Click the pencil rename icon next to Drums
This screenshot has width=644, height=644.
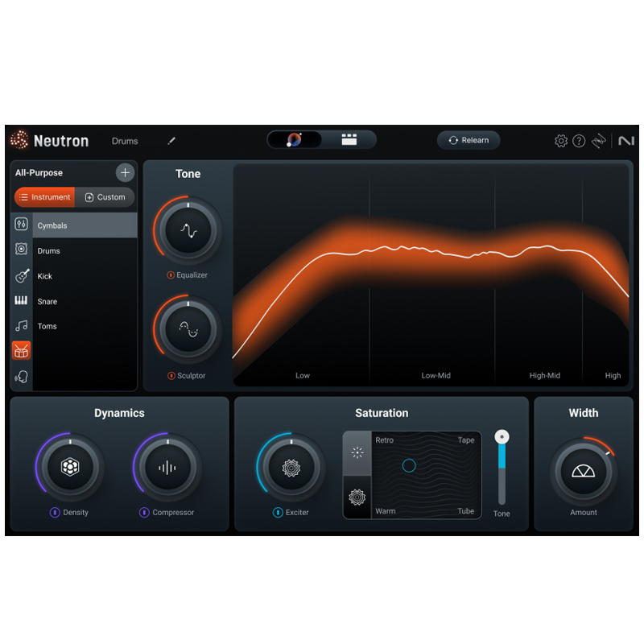(x=171, y=141)
